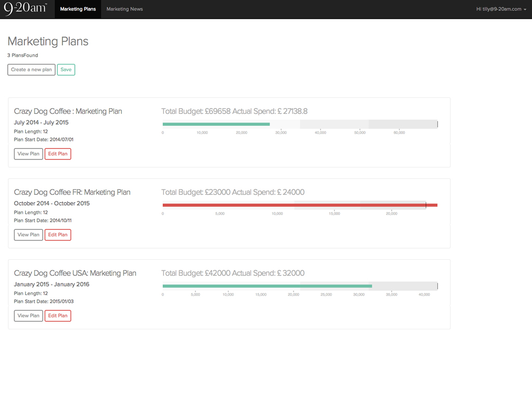Click the green spend bar in first plan
This screenshot has height=399, width=532.
(x=216, y=124)
